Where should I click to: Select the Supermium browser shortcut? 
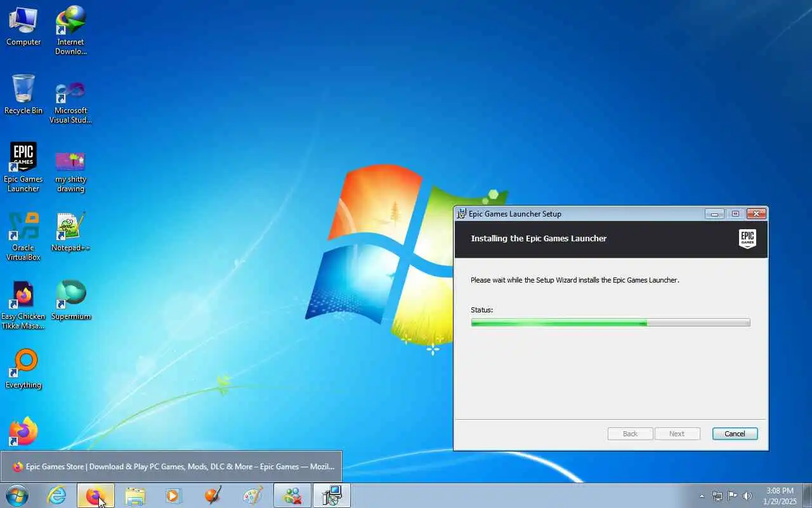pos(70,300)
